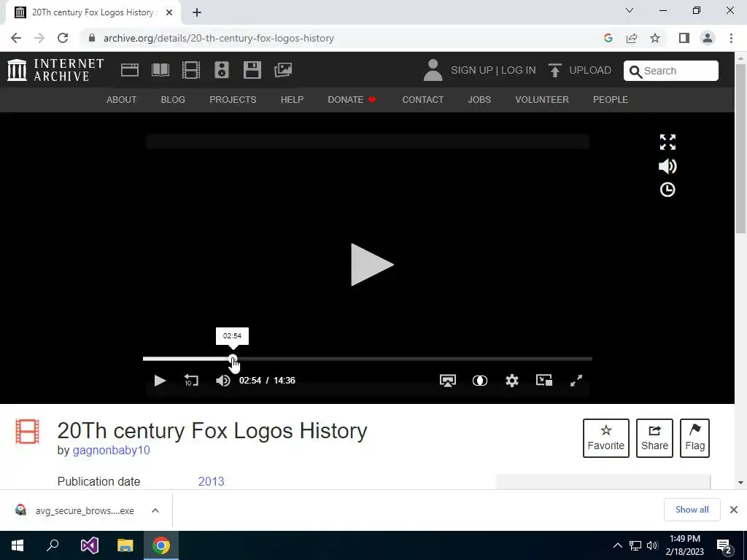The height and width of the screenshot is (560, 747).
Task: Open the DONATE menu item
Action: [x=352, y=99]
